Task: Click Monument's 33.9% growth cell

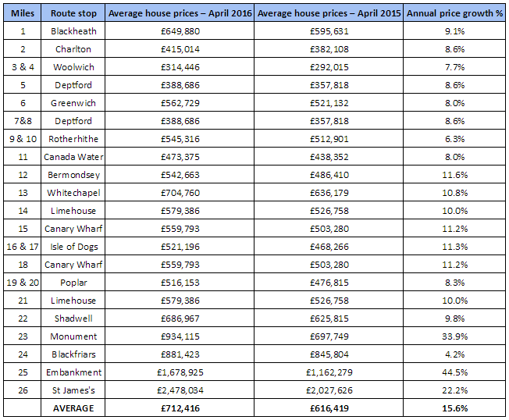Action: (x=454, y=336)
